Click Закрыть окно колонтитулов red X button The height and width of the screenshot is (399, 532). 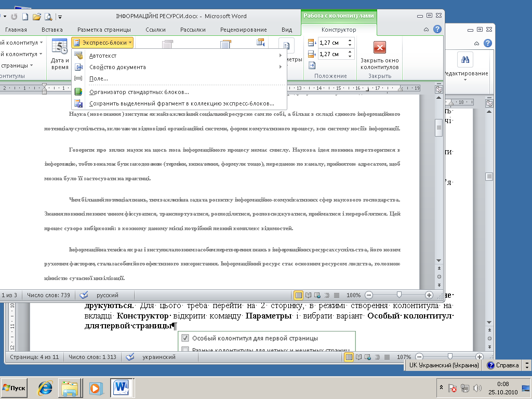pos(379,47)
